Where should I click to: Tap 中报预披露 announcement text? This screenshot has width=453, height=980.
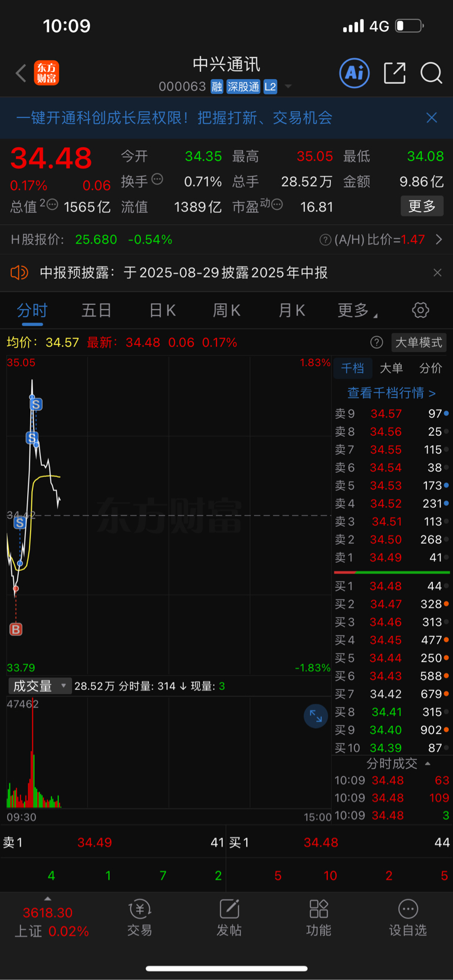[183, 272]
